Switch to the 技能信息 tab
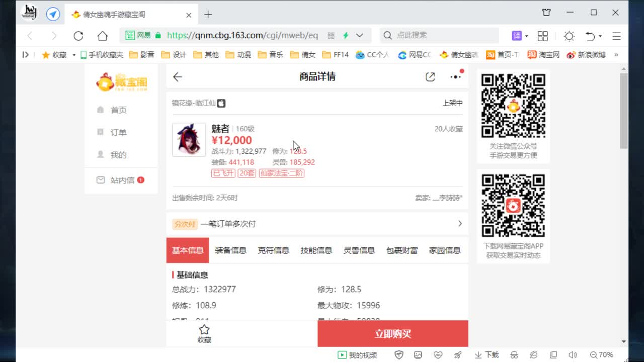Image resolution: width=644 pixels, height=362 pixels. (316, 250)
